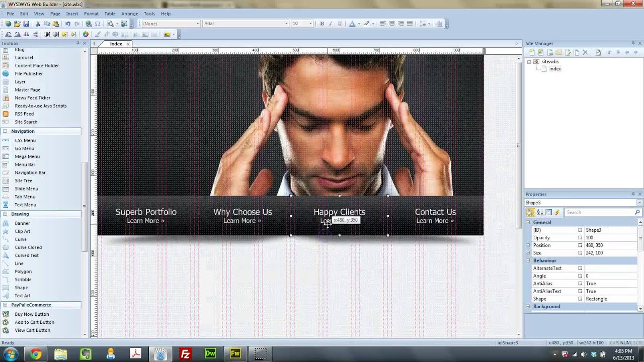644x362 pixels.
Task: Expand the Position property
Action: [528, 245]
